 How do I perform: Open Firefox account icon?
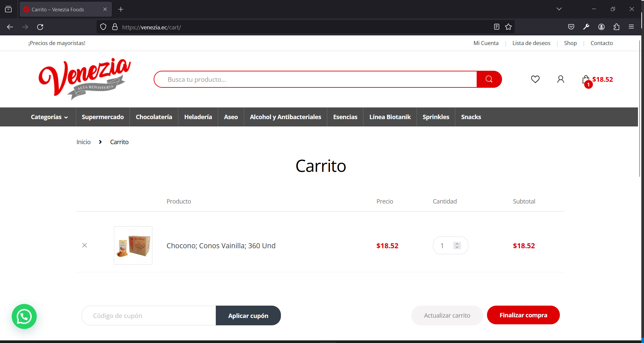601,27
